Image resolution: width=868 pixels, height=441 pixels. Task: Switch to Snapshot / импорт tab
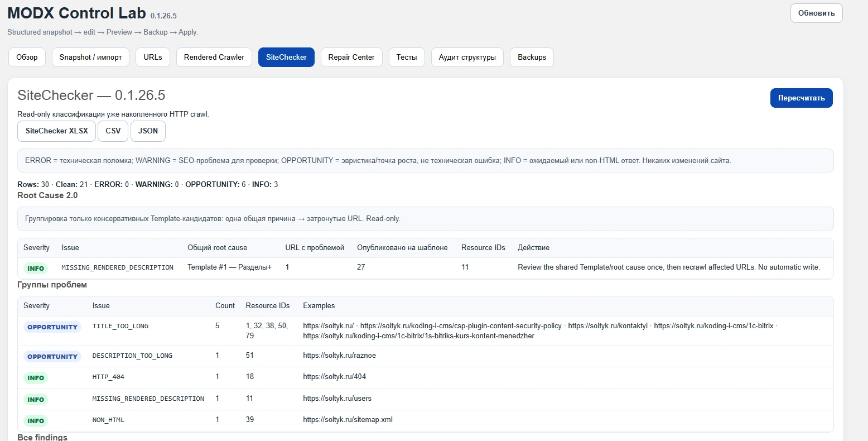coord(90,57)
